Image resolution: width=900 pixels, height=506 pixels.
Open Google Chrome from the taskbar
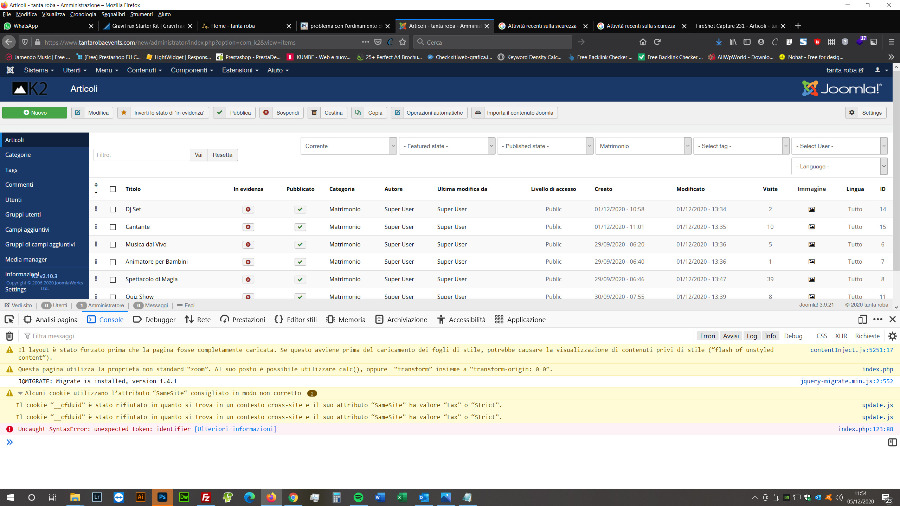point(293,497)
